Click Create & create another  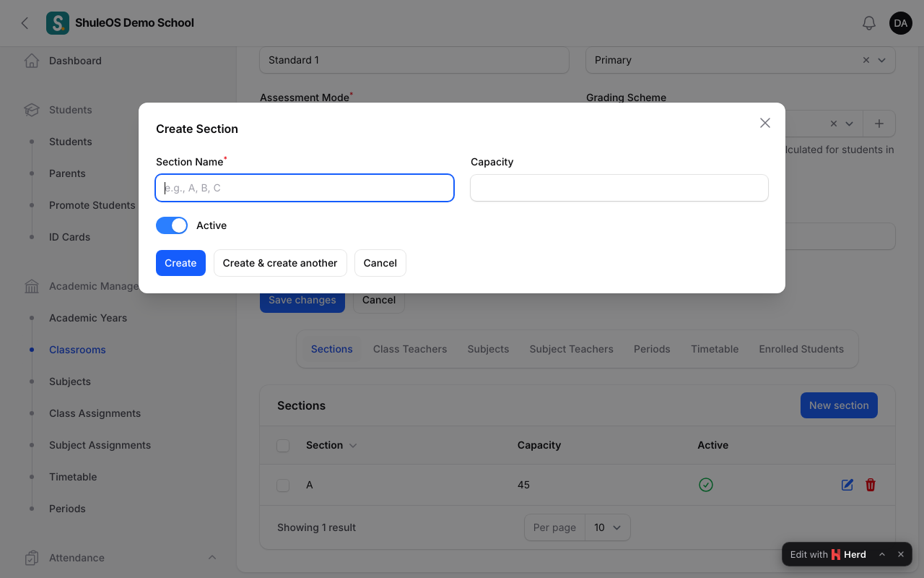(280, 263)
